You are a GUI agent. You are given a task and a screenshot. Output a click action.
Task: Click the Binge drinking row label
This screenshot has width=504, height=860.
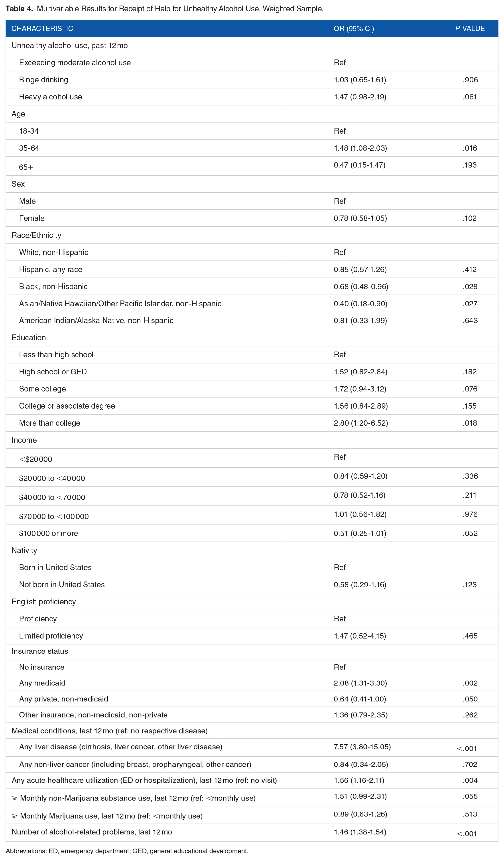coord(44,80)
